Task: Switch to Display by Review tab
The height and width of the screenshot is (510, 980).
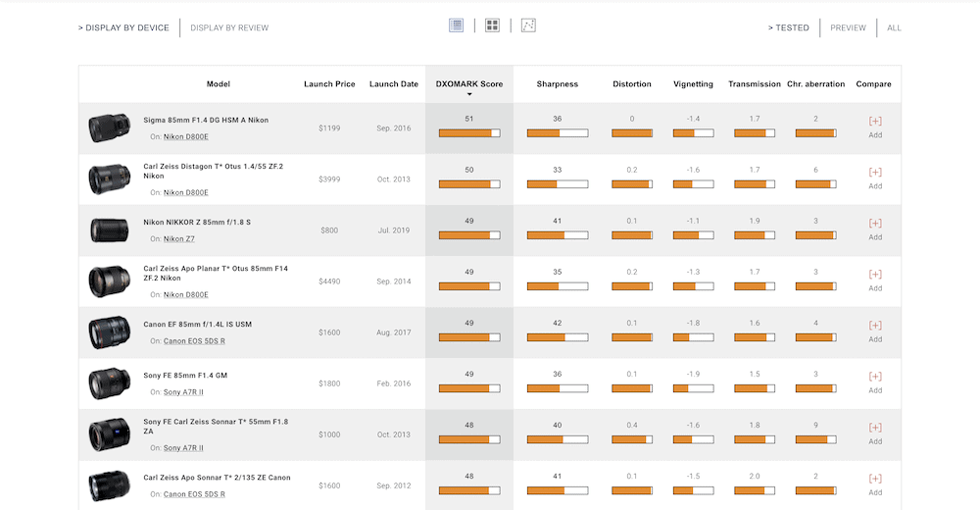Action: [229, 27]
